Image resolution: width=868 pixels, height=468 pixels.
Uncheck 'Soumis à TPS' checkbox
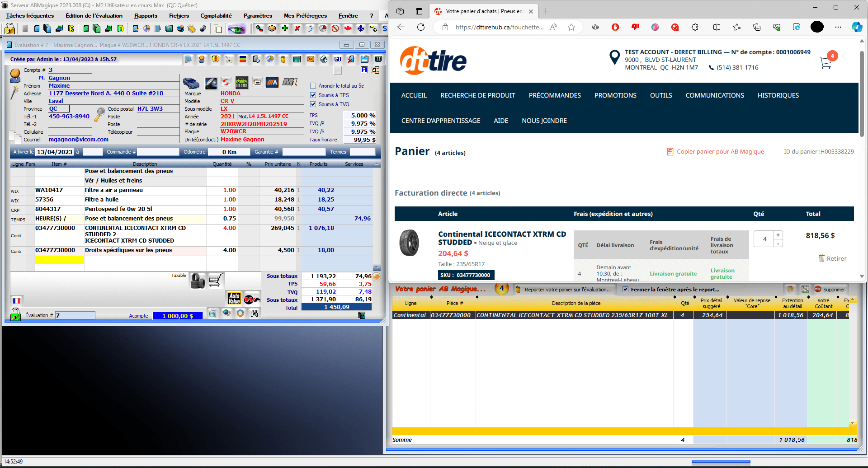(x=313, y=95)
